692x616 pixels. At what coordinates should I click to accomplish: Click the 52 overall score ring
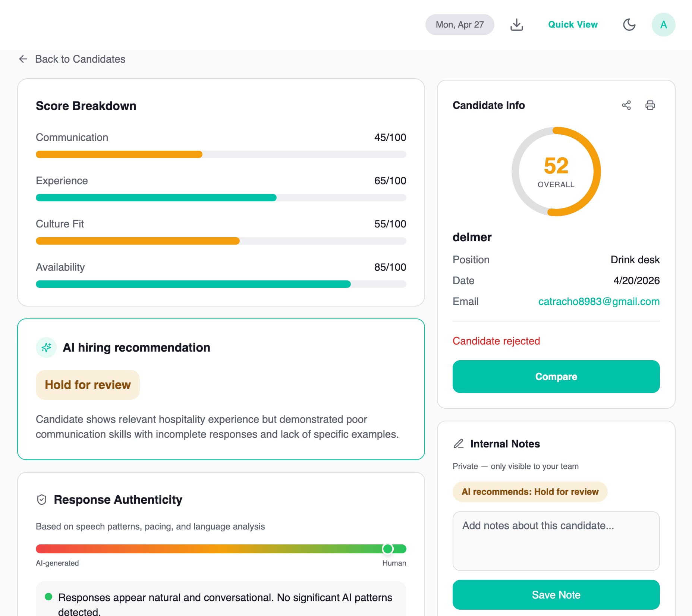click(556, 172)
